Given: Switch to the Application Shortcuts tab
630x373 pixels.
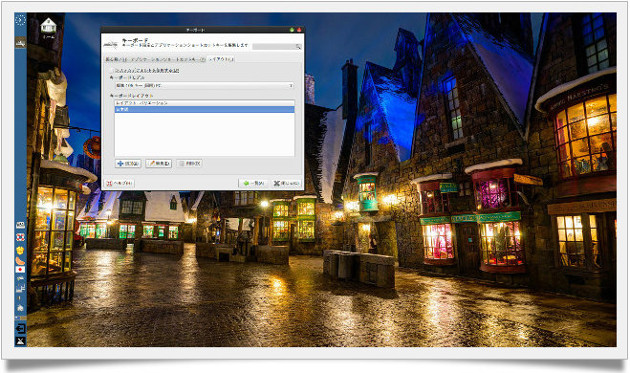Looking at the screenshot, I should (x=168, y=59).
